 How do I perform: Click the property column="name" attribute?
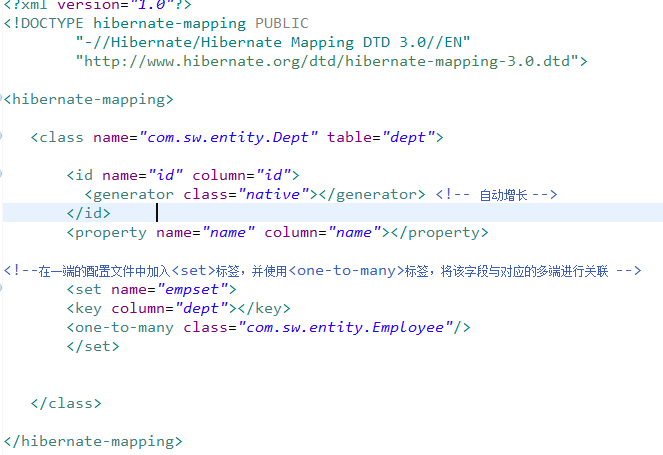tap(323, 233)
